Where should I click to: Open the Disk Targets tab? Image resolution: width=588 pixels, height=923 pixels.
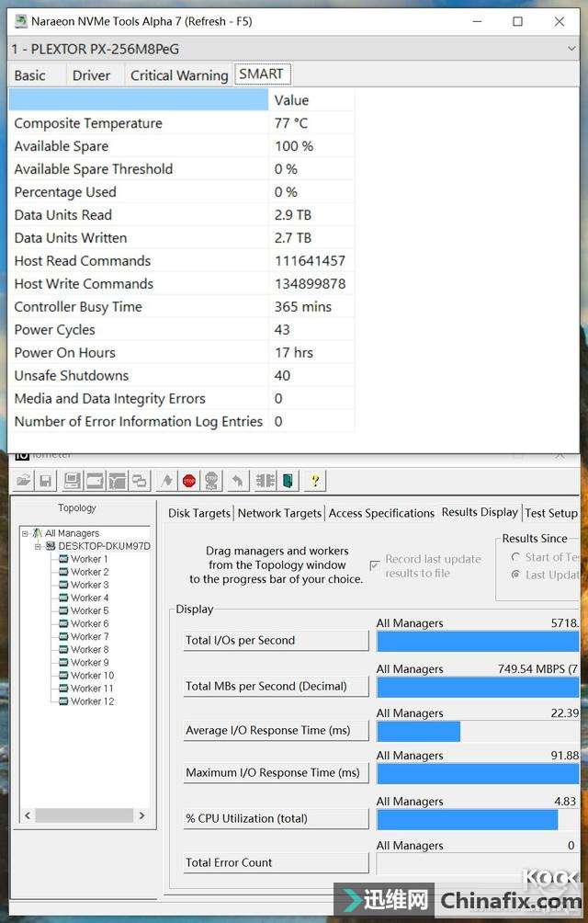pos(198,513)
